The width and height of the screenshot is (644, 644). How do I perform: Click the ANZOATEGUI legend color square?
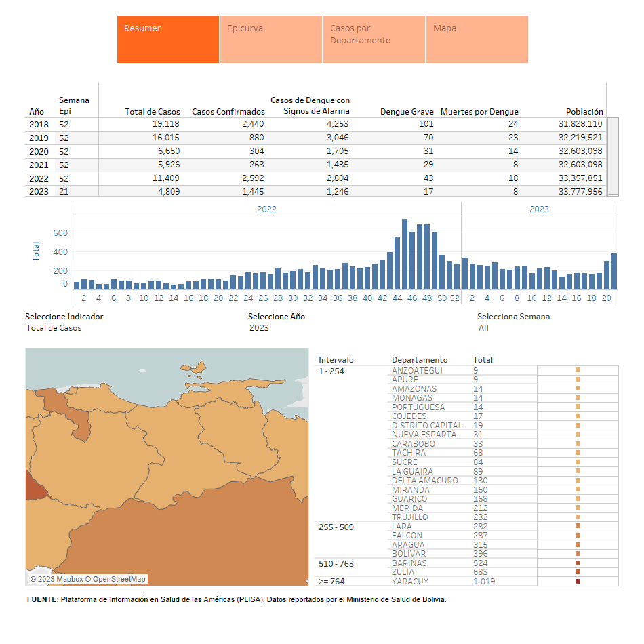click(x=578, y=371)
